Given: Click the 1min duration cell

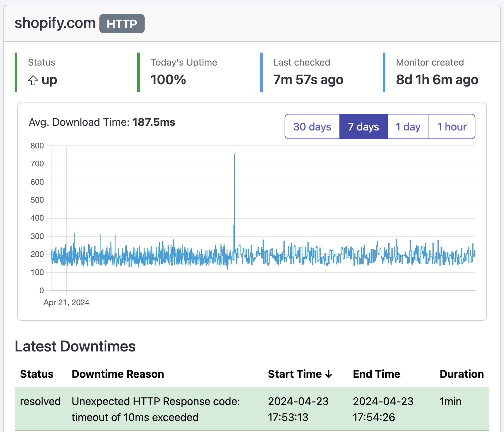Looking at the screenshot, I should point(450,401).
